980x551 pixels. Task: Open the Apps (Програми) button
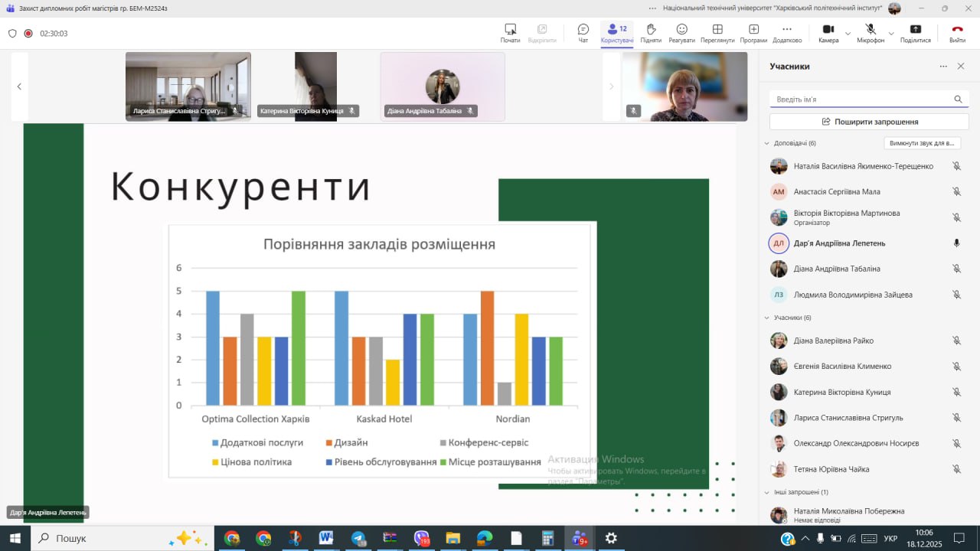[753, 32]
